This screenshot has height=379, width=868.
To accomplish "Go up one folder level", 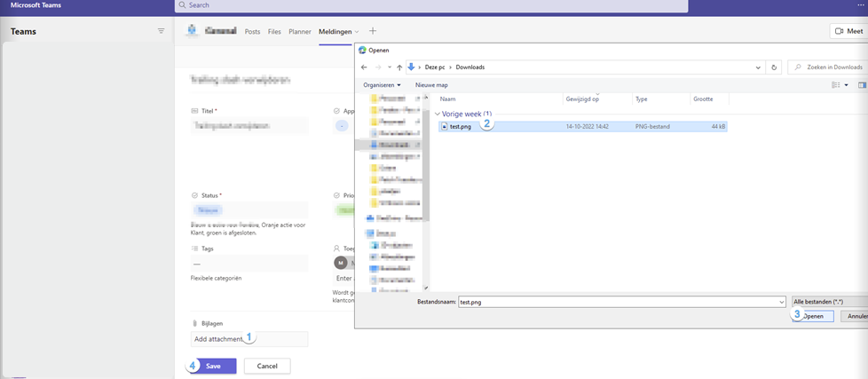I will pyautogui.click(x=398, y=67).
